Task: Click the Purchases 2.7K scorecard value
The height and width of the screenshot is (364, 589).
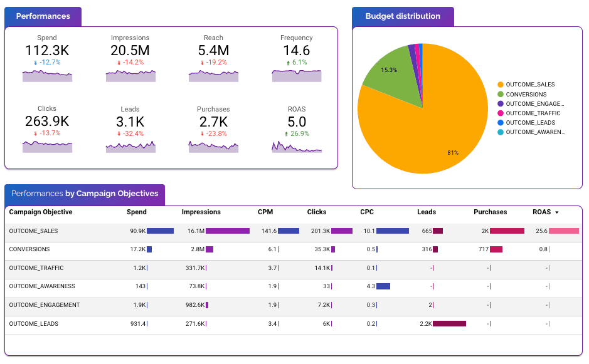Action: pyautogui.click(x=213, y=122)
